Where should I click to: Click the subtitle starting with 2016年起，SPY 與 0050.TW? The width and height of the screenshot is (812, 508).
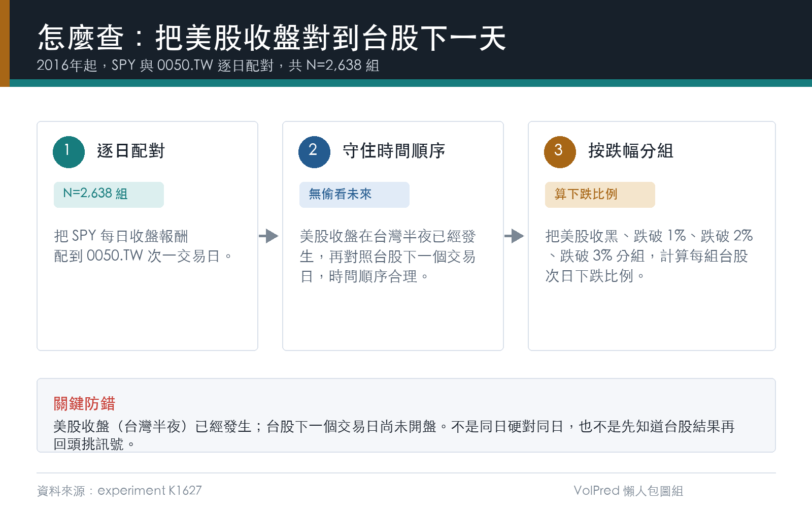pyautogui.click(x=208, y=66)
